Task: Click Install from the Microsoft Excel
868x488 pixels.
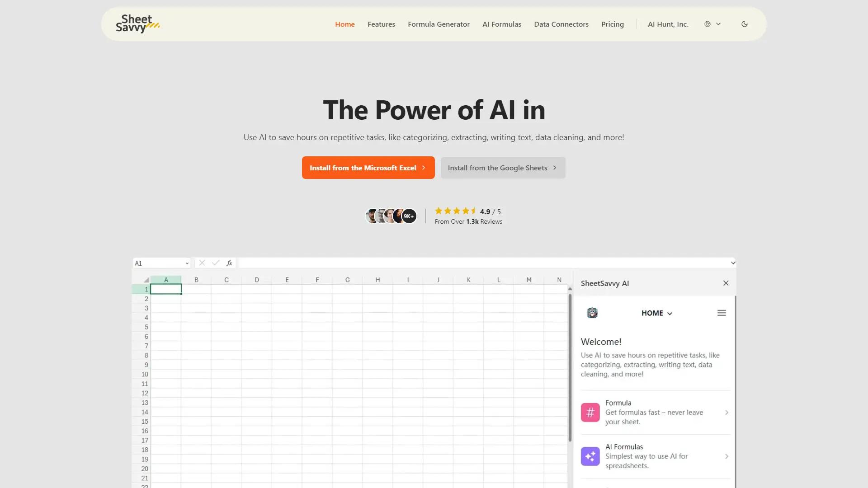Action: (x=368, y=168)
